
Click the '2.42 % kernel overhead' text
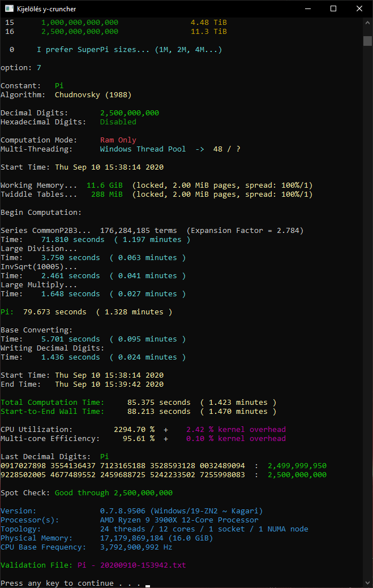coord(236,429)
